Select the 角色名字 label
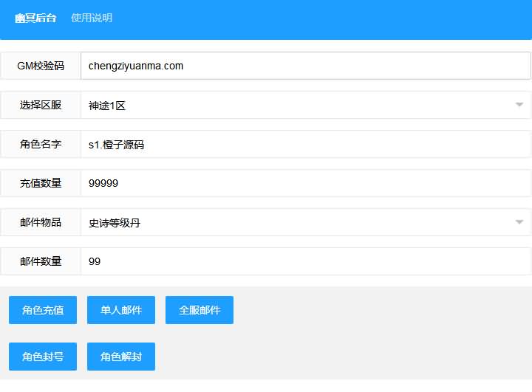Image resolution: width=532 pixels, height=392 pixels. 41,145
